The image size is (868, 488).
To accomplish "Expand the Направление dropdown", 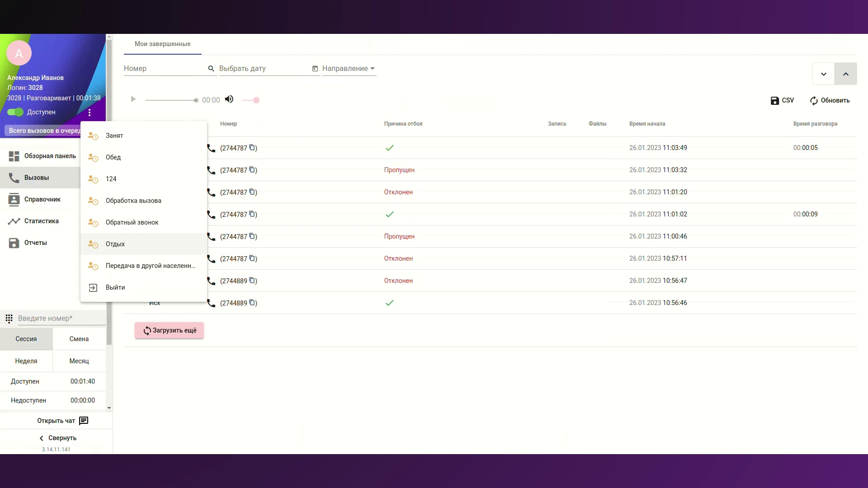I will click(349, 69).
